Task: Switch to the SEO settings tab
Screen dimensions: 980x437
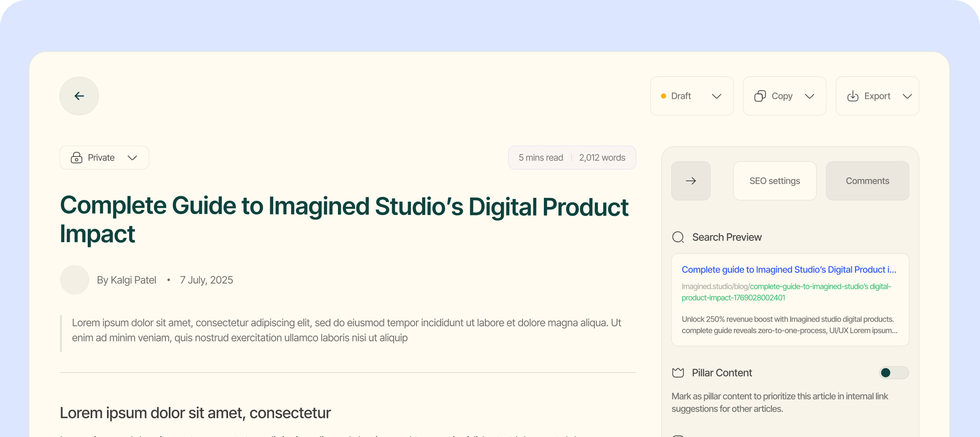Action: pos(774,181)
